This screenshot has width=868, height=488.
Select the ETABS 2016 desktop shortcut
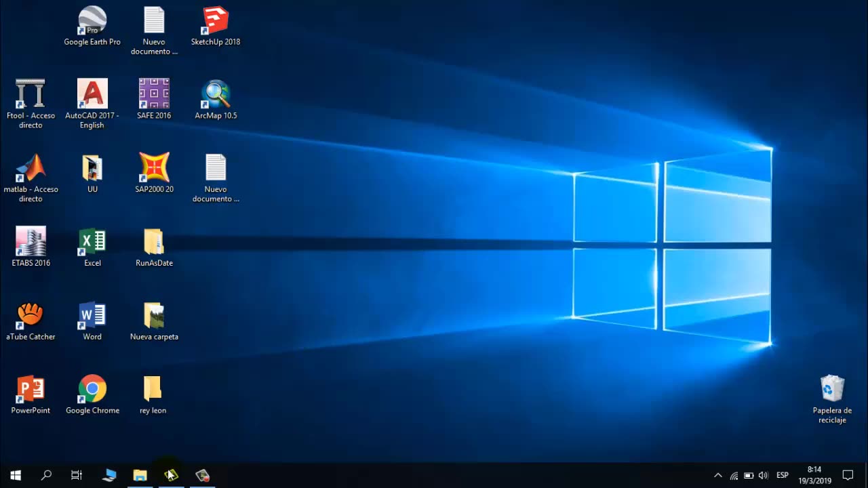(x=31, y=247)
